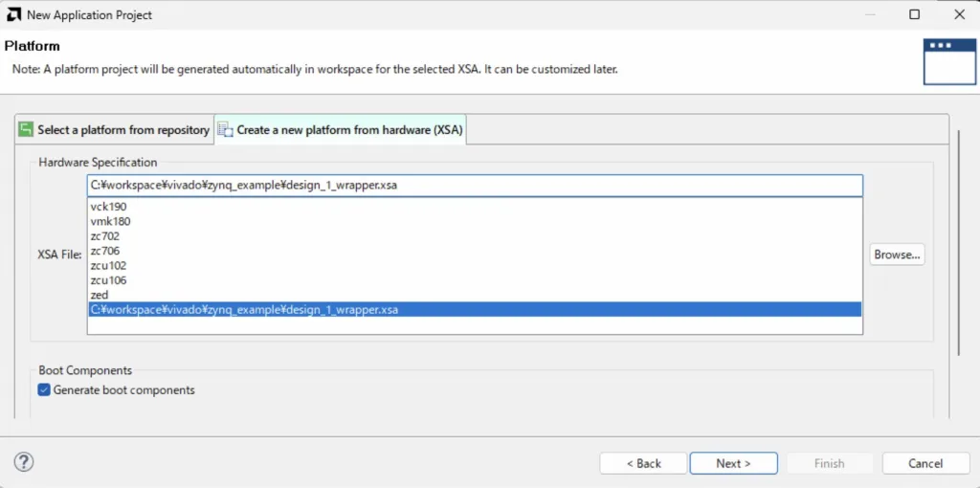Click the Browse... button
Screen dimensions: 980x488
click(x=897, y=255)
